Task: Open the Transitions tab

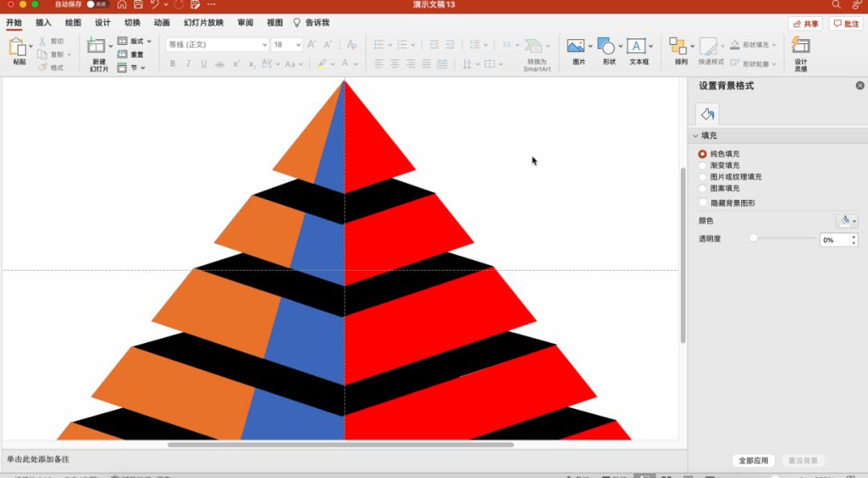Action: click(x=133, y=22)
